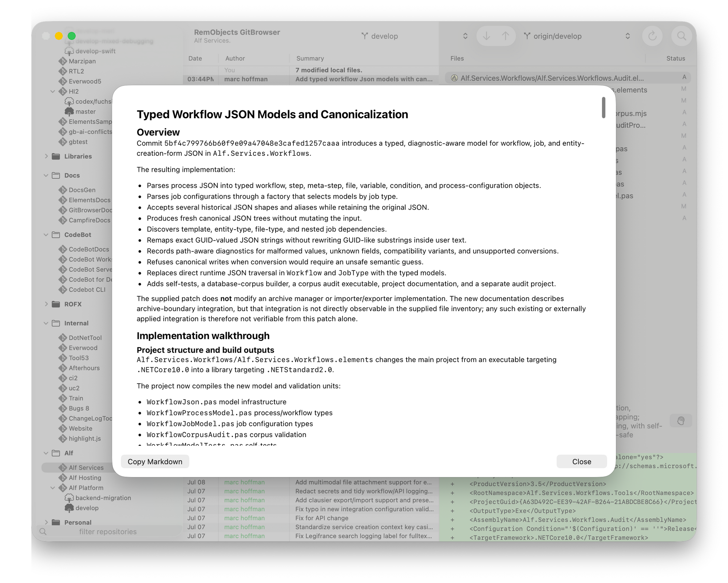Click the DotNetTool repository icon

63,338
